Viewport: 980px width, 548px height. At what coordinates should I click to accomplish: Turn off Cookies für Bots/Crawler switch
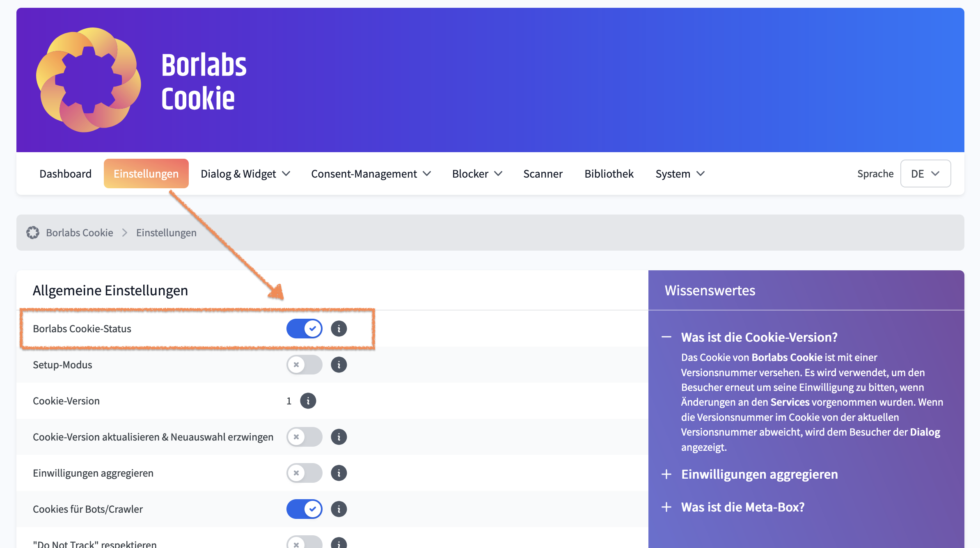click(x=305, y=509)
